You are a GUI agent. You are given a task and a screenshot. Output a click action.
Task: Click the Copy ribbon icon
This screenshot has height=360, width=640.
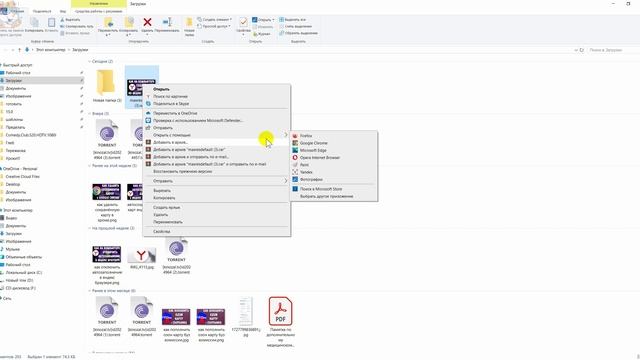34,22
